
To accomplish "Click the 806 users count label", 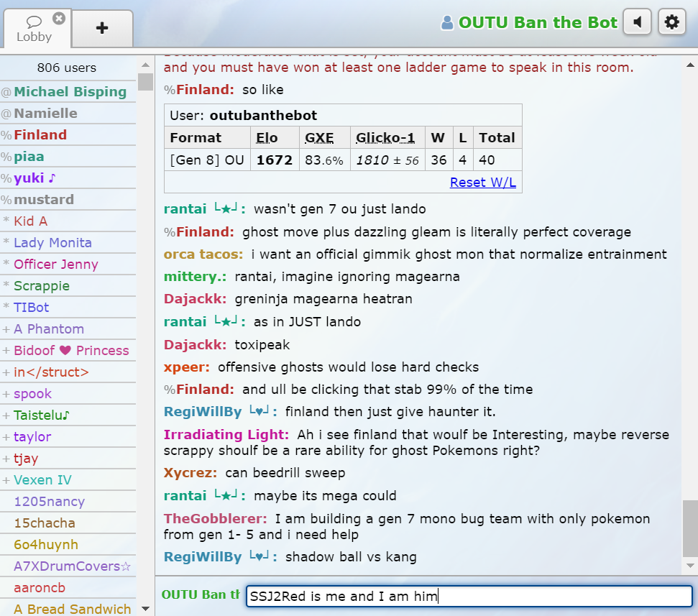I will (67, 68).
